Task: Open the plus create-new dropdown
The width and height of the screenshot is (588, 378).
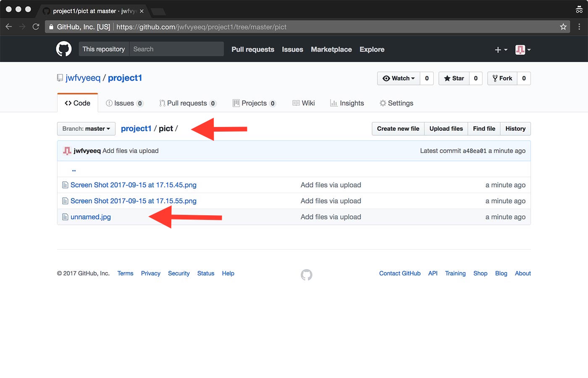Action: coord(501,50)
